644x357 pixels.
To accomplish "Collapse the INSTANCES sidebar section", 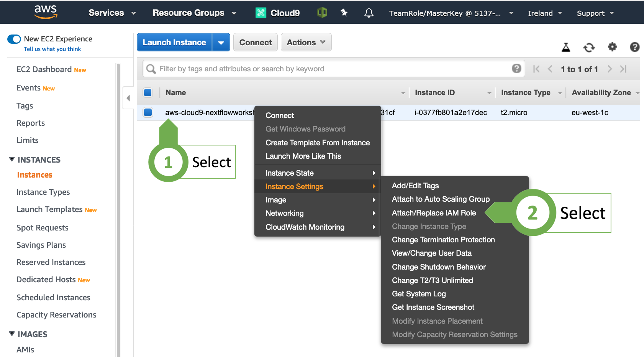I will (12, 159).
